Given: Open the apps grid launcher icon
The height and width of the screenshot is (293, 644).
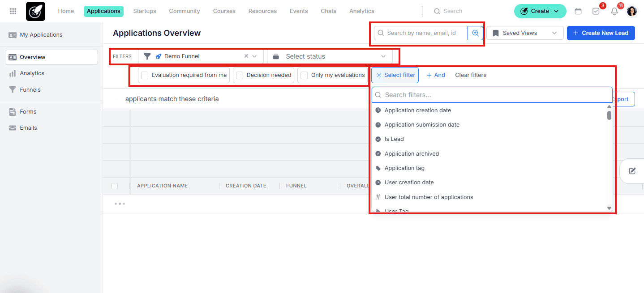Looking at the screenshot, I should 13,11.
